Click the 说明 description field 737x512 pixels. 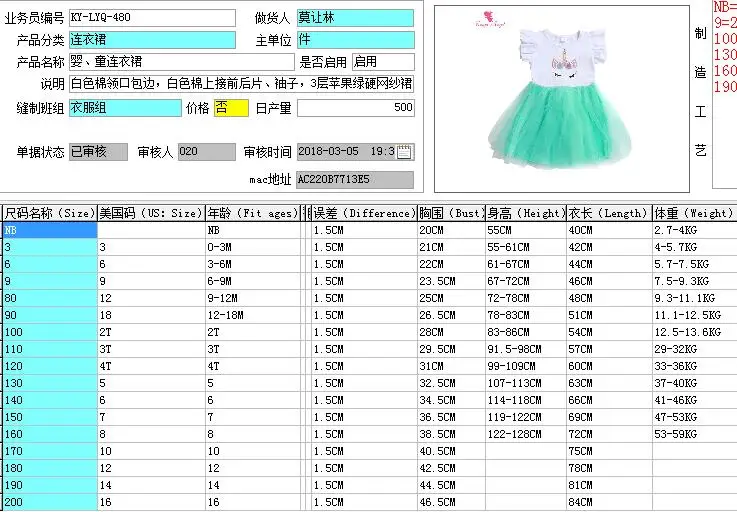click(242, 84)
